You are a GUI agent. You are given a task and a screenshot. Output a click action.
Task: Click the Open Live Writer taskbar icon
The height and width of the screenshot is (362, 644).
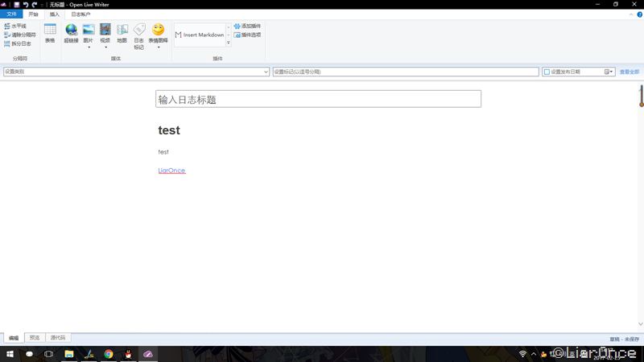coord(148,354)
